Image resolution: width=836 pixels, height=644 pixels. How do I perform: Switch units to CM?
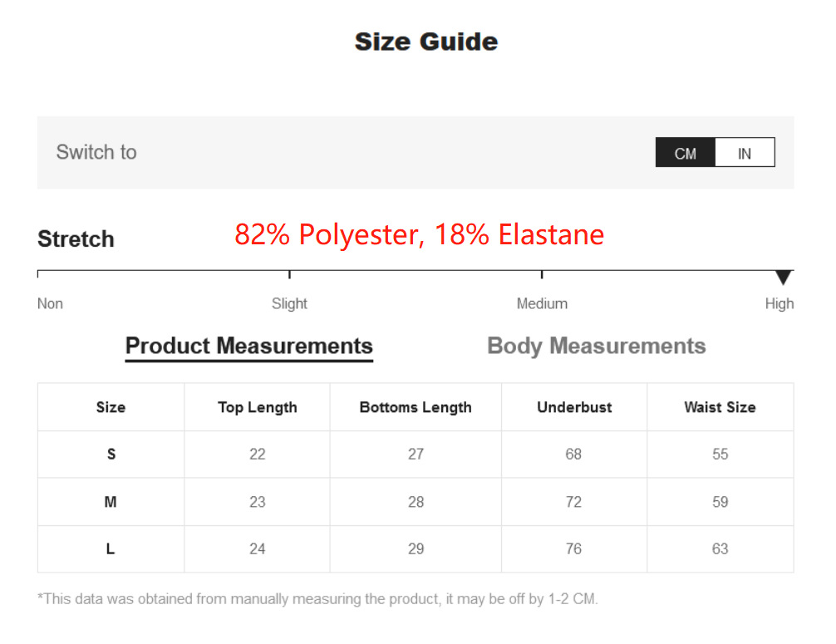pyautogui.click(x=685, y=153)
